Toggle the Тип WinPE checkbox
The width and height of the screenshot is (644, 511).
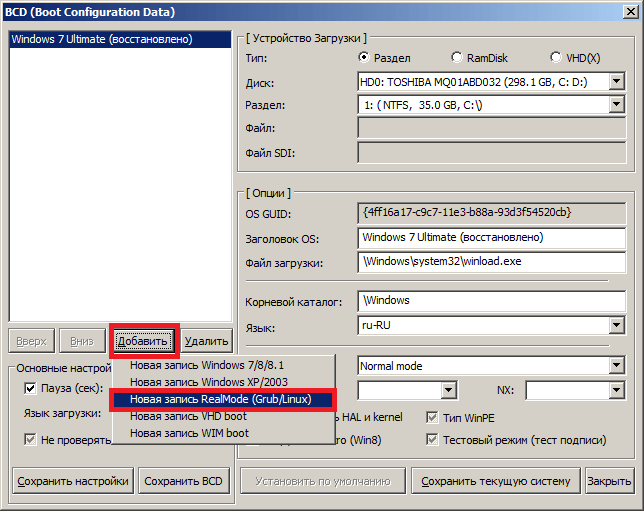(433, 417)
